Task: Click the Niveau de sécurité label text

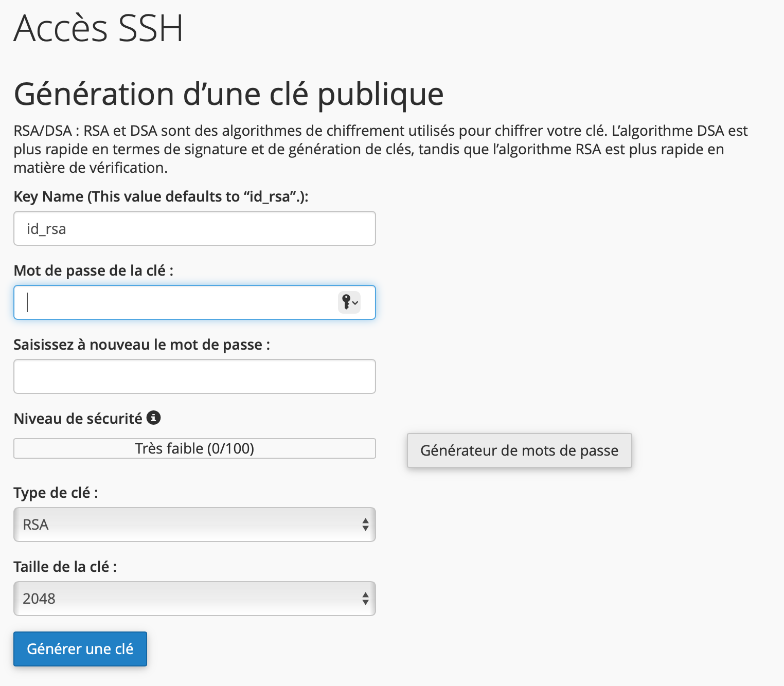Action: (78, 419)
